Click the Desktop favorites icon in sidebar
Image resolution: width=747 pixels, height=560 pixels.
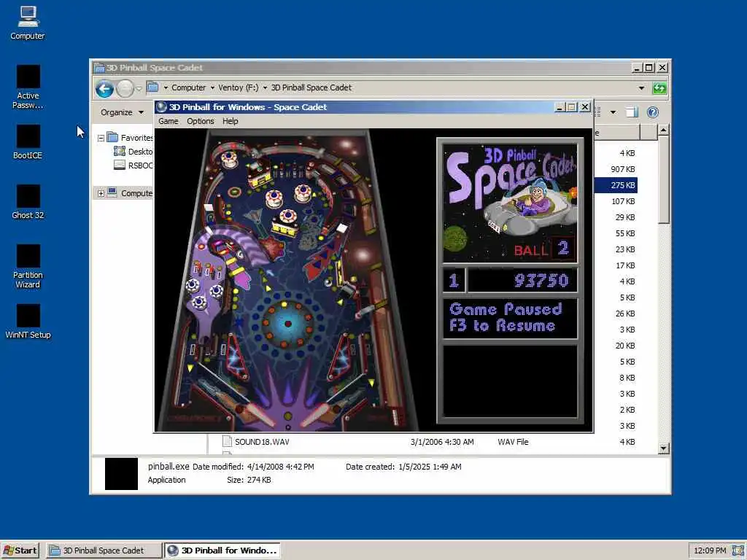pos(119,152)
